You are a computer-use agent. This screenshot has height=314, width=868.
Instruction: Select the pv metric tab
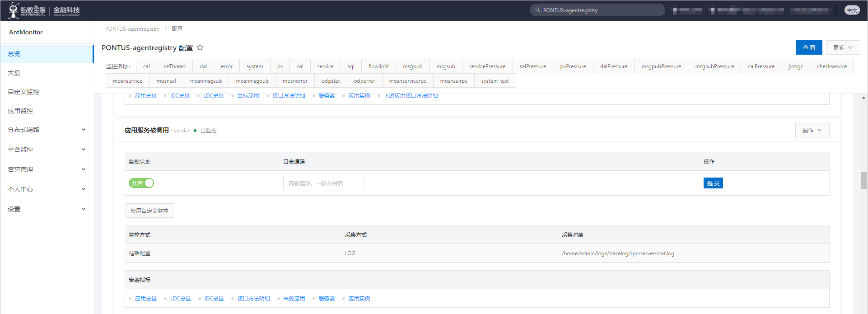point(280,66)
